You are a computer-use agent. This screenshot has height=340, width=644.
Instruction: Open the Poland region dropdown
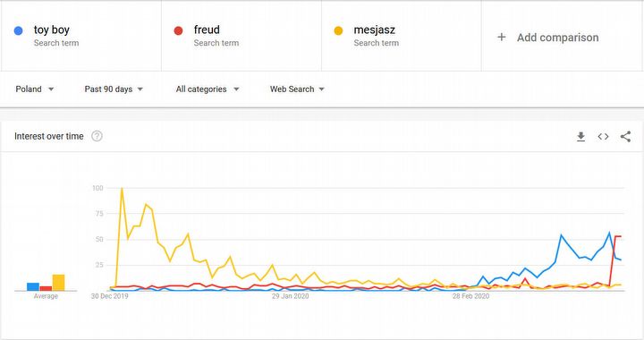coord(35,89)
